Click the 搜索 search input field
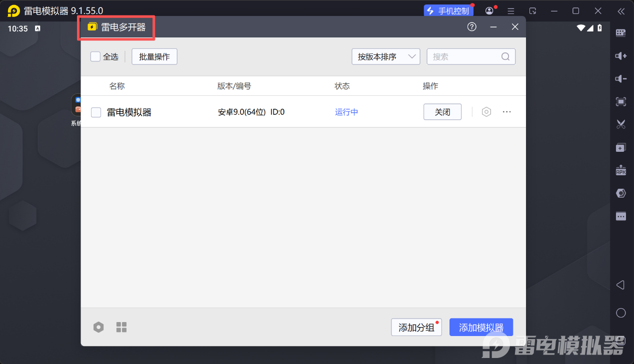634x364 pixels. tap(465, 56)
